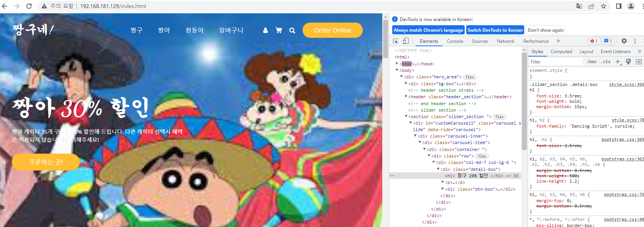Toggle the :hov element state button
644x227 pixels.
pyautogui.click(x=592, y=62)
